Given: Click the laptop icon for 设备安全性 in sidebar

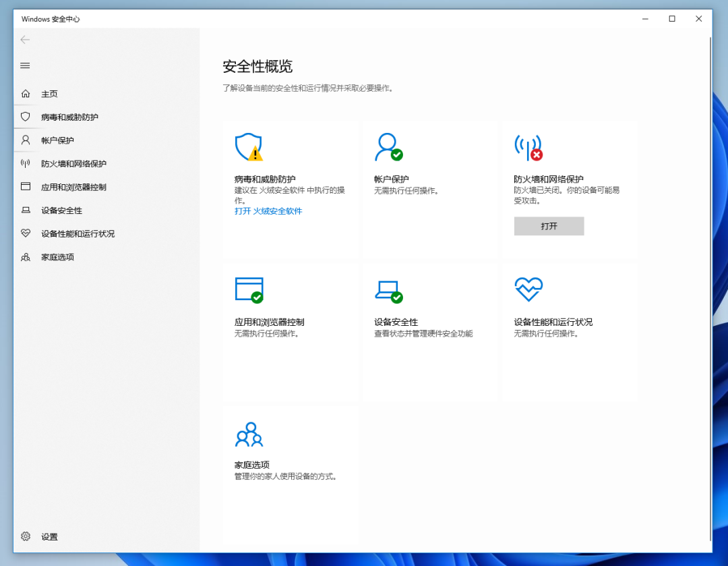Looking at the screenshot, I should pyautogui.click(x=26, y=210).
